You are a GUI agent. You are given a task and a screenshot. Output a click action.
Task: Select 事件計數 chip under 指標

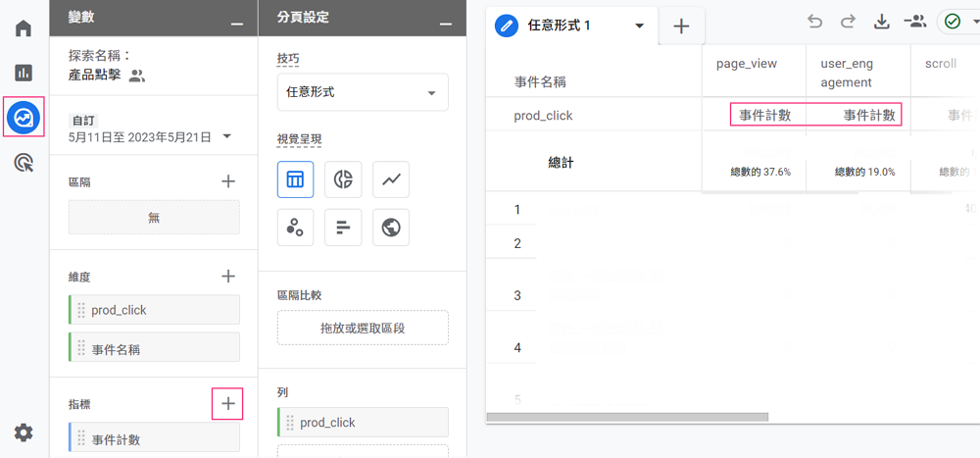[154, 437]
